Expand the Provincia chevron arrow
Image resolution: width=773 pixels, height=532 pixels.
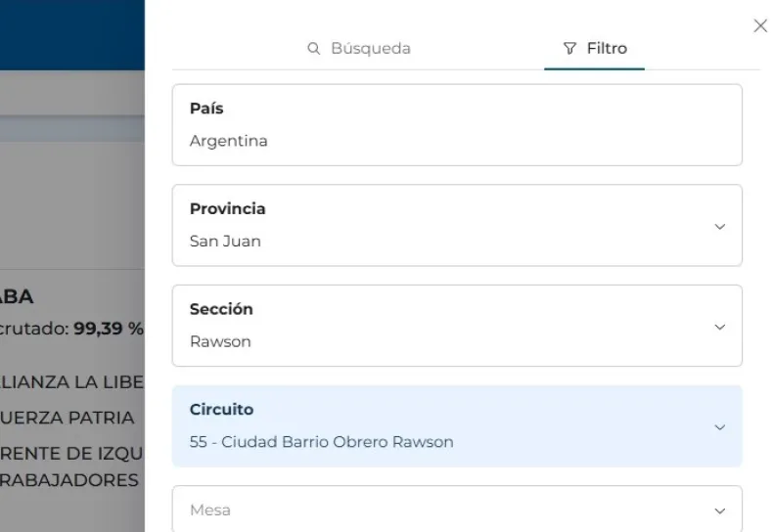tap(720, 226)
